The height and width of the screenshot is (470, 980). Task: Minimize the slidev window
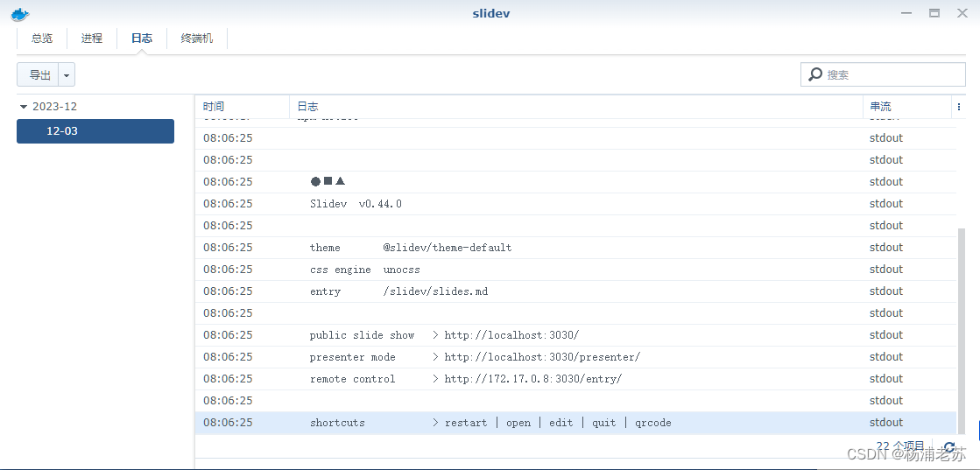[x=906, y=13]
